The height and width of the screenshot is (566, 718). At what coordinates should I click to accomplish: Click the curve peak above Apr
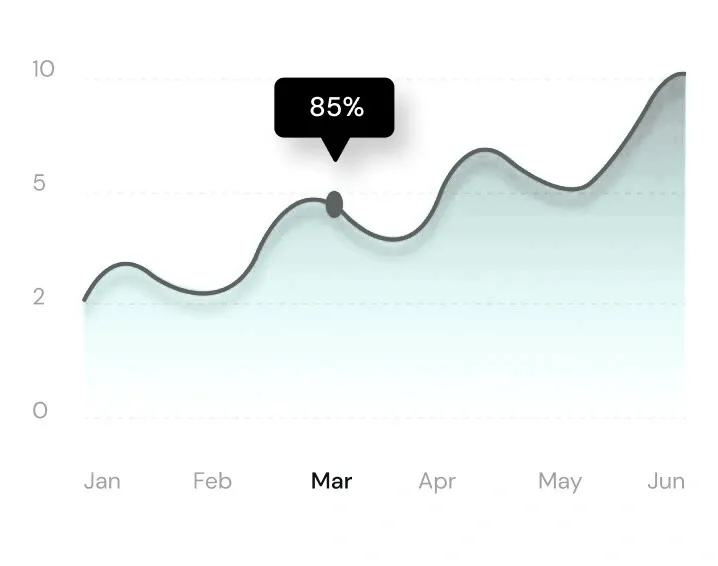tap(485, 149)
